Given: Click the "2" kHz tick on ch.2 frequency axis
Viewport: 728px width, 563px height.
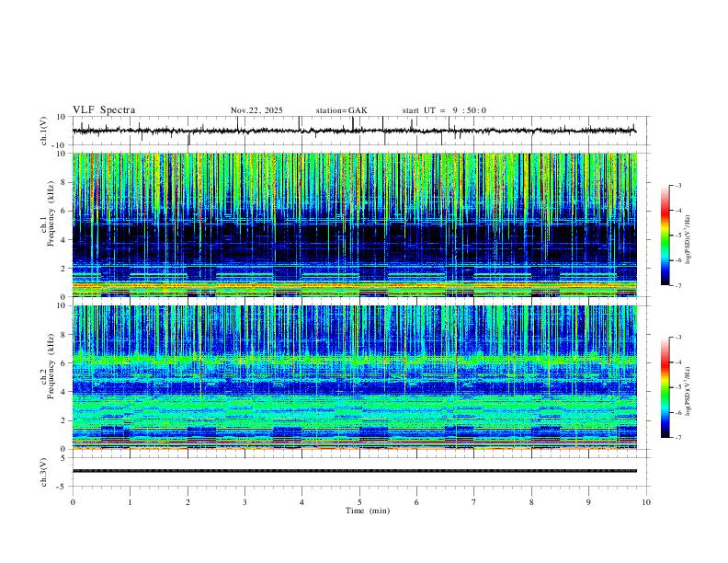Looking at the screenshot, I should coord(64,420).
